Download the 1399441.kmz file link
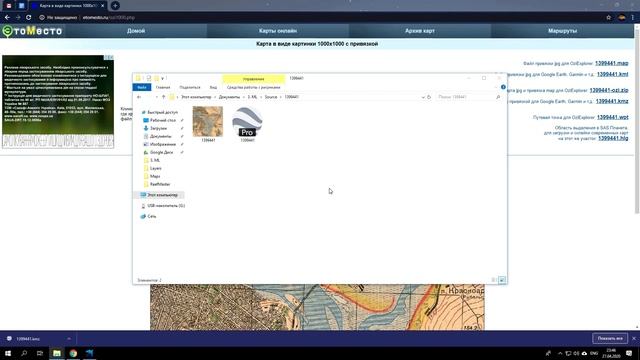 click(x=612, y=101)
